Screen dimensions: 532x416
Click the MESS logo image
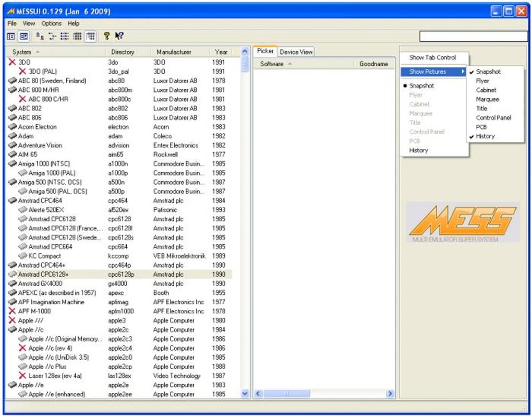(x=463, y=222)
